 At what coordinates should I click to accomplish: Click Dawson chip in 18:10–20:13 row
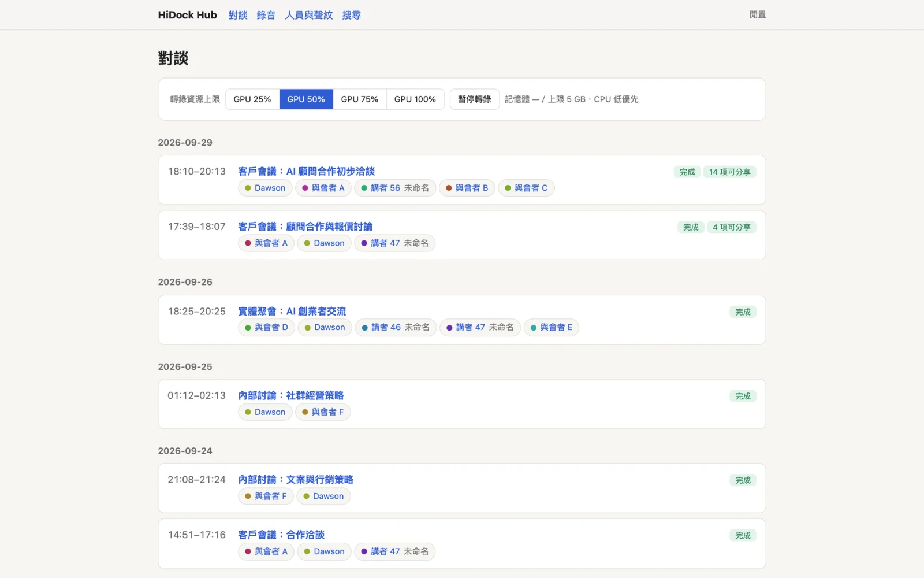pos(265,188)
